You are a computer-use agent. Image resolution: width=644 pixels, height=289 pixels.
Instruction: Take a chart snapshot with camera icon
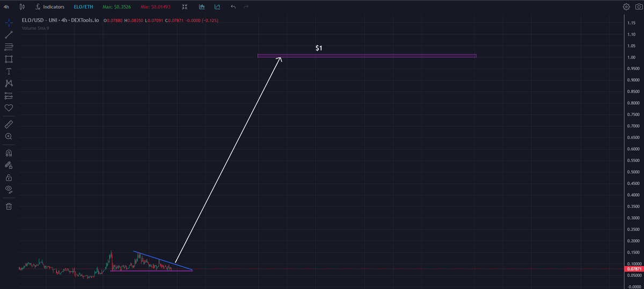coord(638,7)
